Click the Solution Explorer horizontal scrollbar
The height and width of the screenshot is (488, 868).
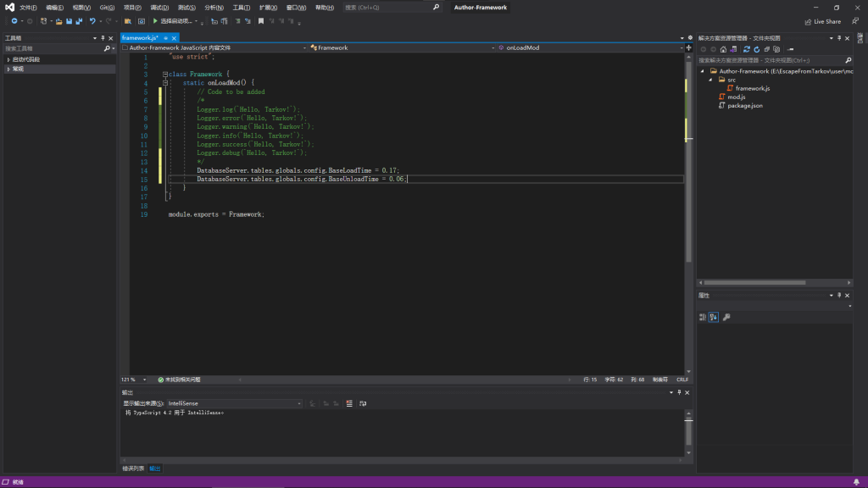click(x=754, y=283)
